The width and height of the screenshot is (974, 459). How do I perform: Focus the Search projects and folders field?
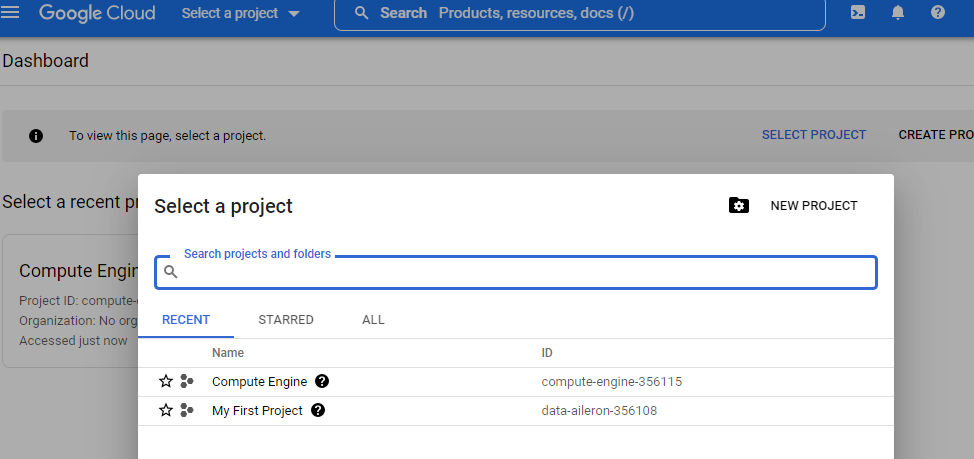(516, 272)
